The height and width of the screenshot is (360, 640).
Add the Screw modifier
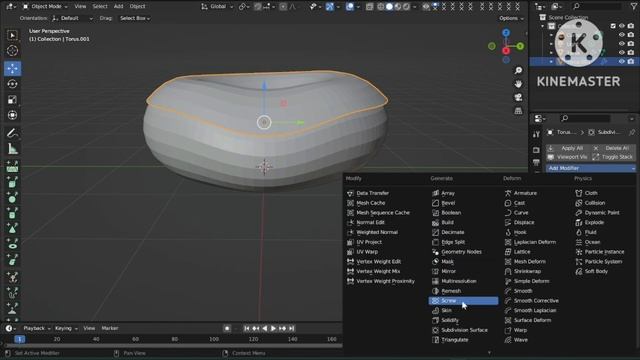(x=463, y=301)
